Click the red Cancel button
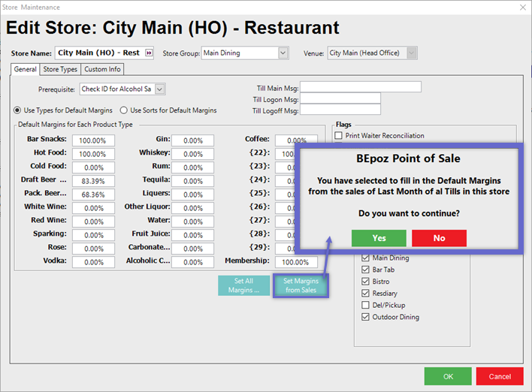 tap(500, 376)
